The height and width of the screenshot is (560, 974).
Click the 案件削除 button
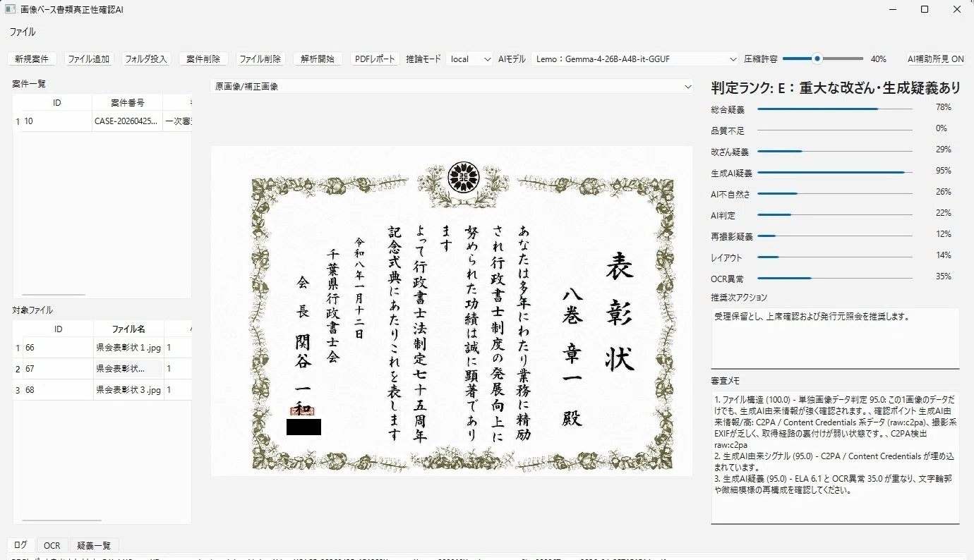coord(203,59)
